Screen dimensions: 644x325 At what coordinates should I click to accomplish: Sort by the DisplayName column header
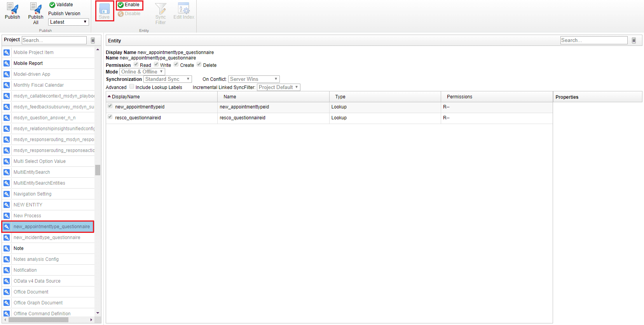point(126,97)
